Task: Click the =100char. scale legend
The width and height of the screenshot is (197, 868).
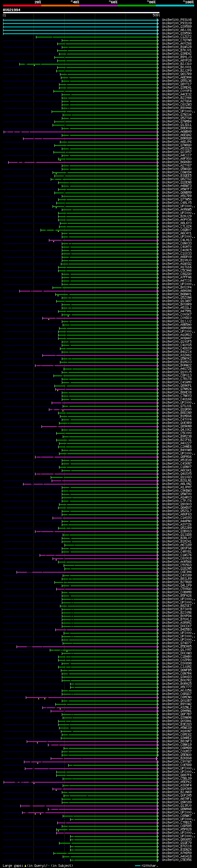Action: (146, 865)
